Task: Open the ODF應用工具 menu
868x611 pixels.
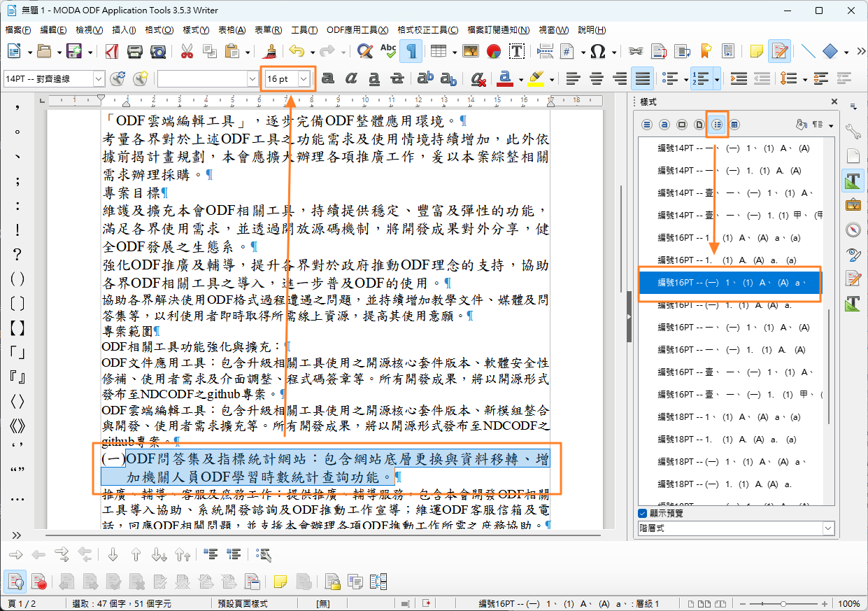Action: (357, 30)
